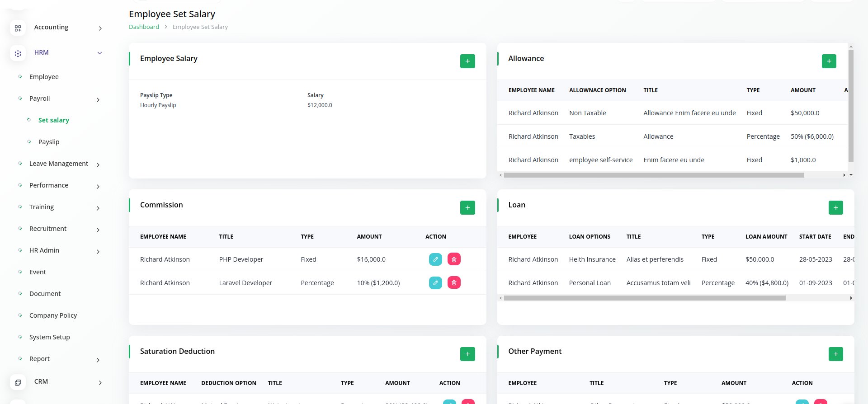Click the Loan table horizontal scrollbar
The width and height of the screenshot is (868, 404).
click(x=644, y=298)
